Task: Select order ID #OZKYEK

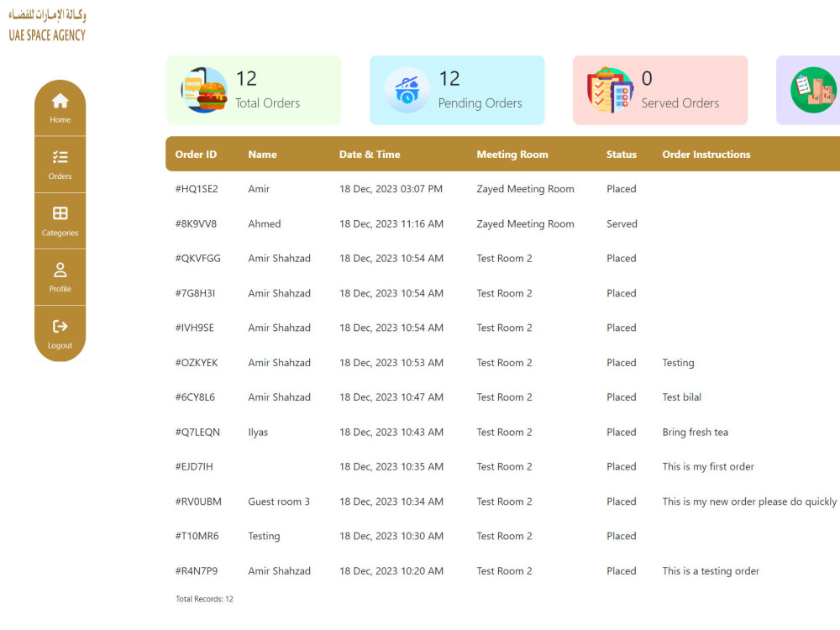Action: click(197, 363)
